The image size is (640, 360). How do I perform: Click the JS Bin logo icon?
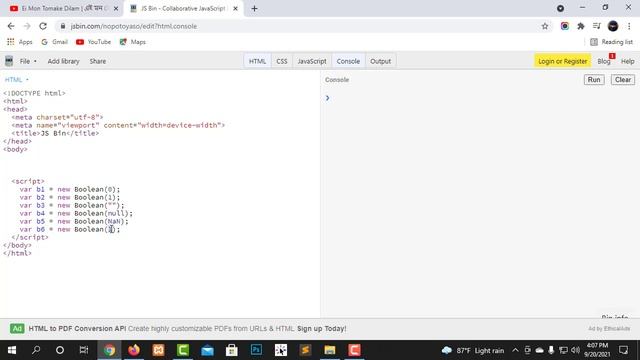pyautogui.click(x=9, y=61)
